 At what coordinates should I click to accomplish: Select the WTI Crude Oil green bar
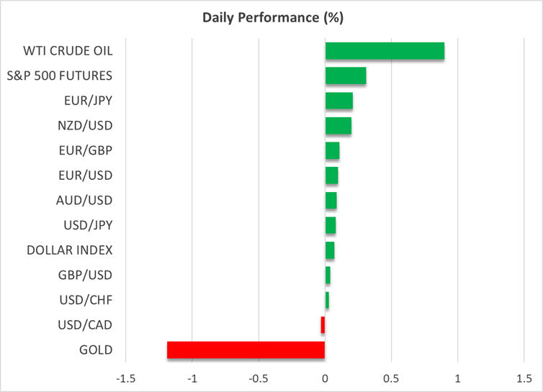(x=385, y=51)
